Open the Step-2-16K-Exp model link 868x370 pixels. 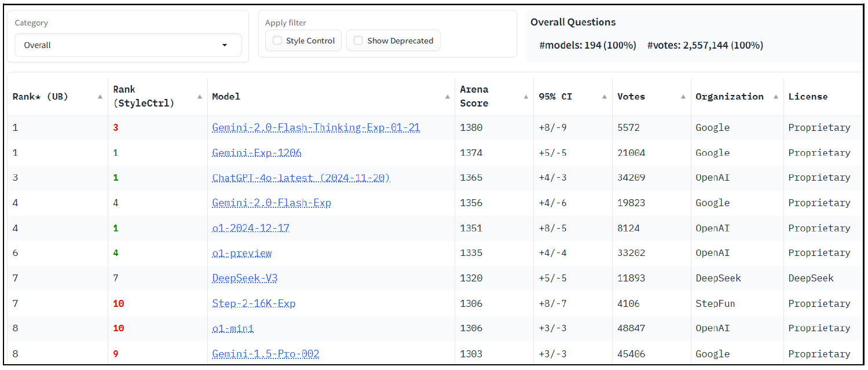tap(254, 303)
